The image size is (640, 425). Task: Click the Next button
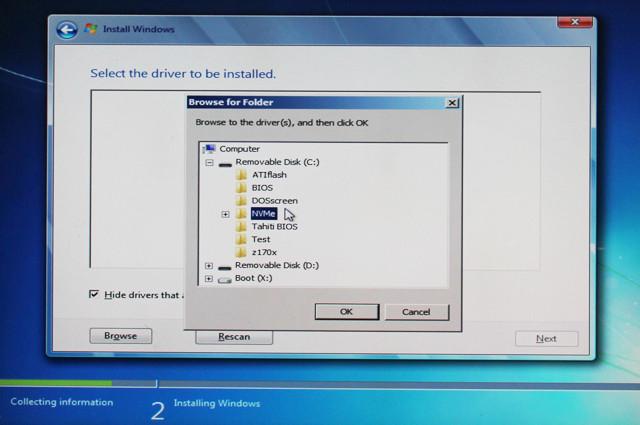click(x=547, y=339)
